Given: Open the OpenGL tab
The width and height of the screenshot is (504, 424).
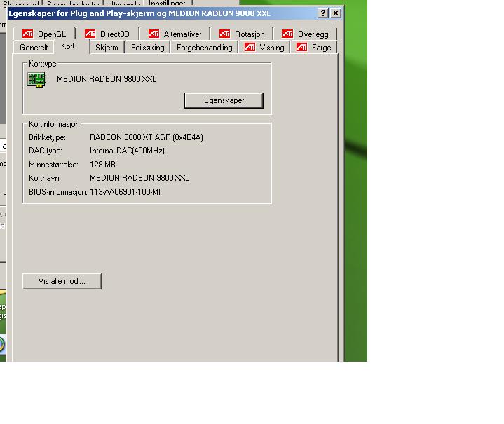Looking at the screenshot, I should pos(44,34).
